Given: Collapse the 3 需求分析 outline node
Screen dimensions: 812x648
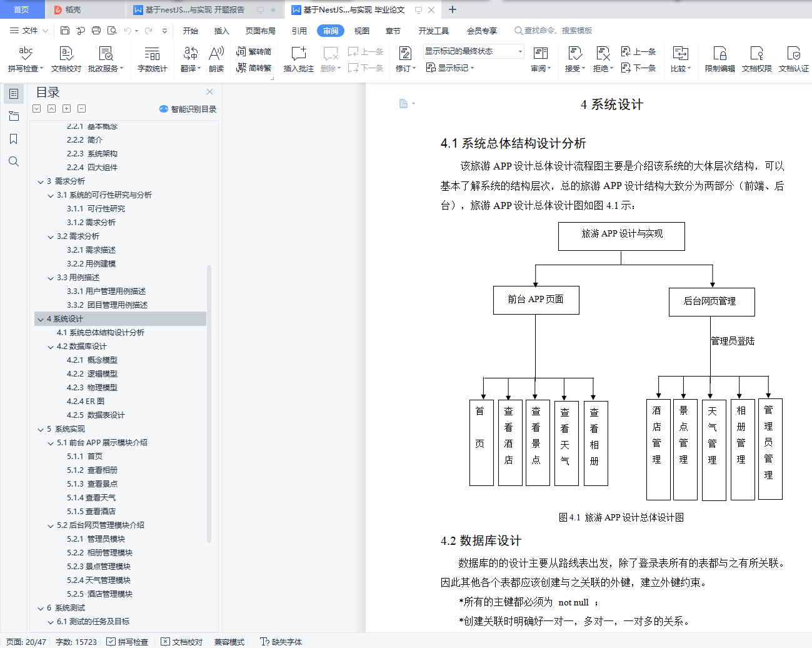Looking at the screenshot, I should 41,181.
